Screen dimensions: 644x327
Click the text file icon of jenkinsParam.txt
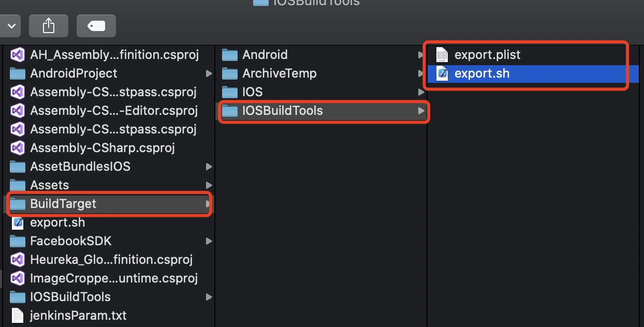pos(17,315)
